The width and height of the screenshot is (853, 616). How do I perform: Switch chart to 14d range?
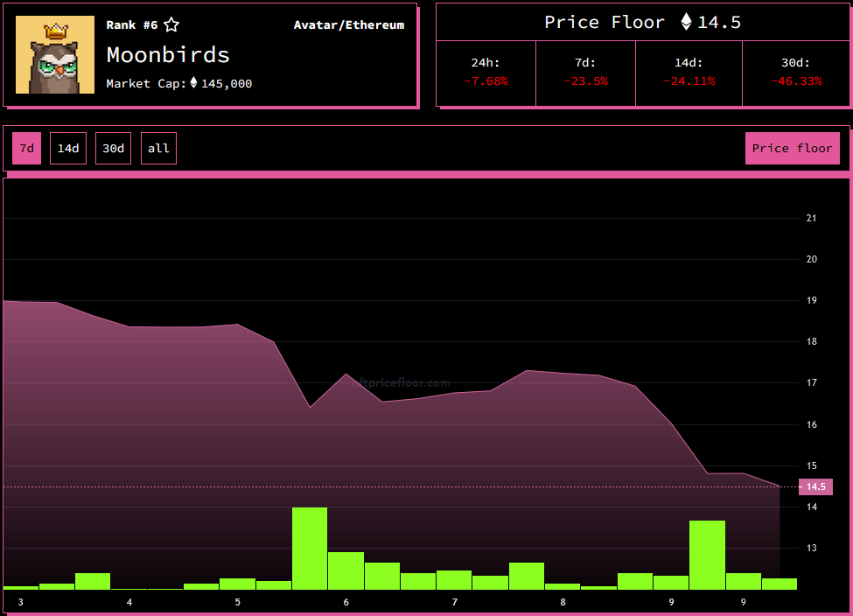(68, 148)
